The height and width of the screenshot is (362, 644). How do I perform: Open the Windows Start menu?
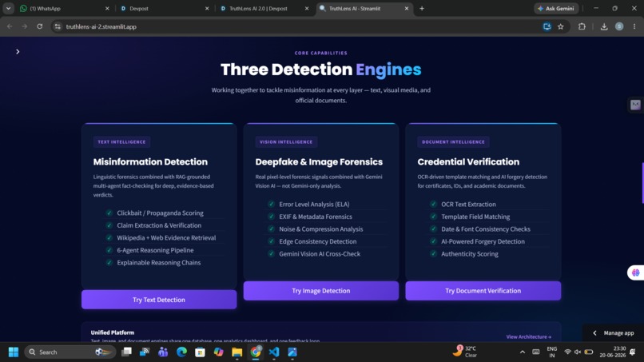coord(14,352)
